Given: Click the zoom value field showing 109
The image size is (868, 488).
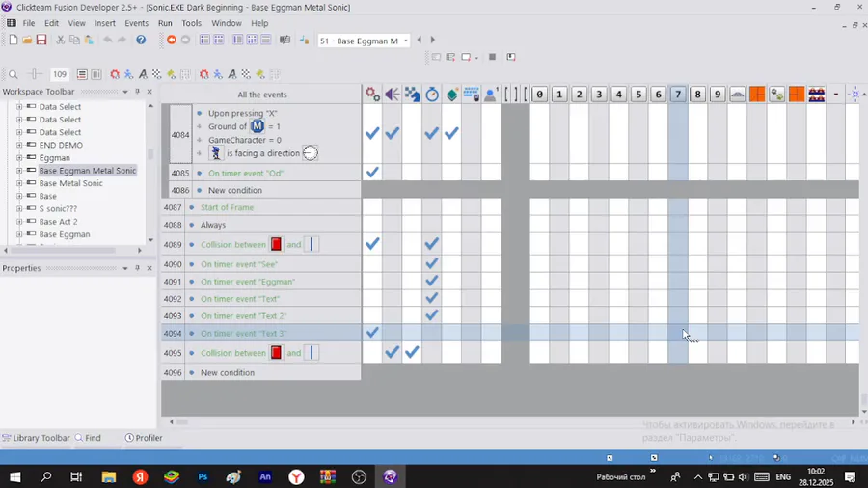Looking at the screenshot, I should click(x=59, y=74).
